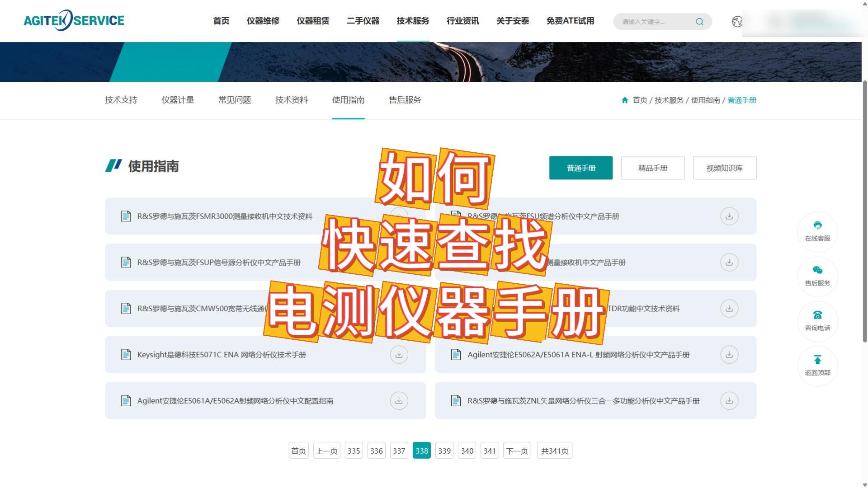Click document icon of E5061A/E5062A配置指南 row
The height and width of the screenshot is (488, 868).
click(126, 401)
